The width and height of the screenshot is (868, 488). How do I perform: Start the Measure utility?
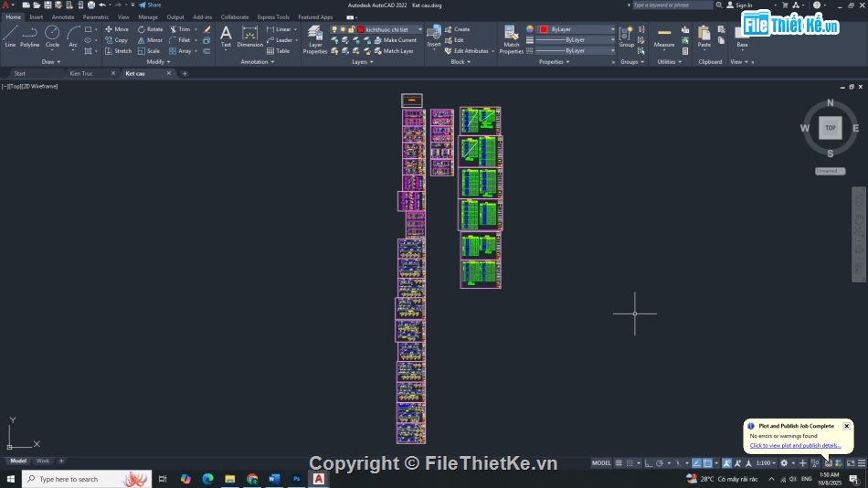(664, 37)
